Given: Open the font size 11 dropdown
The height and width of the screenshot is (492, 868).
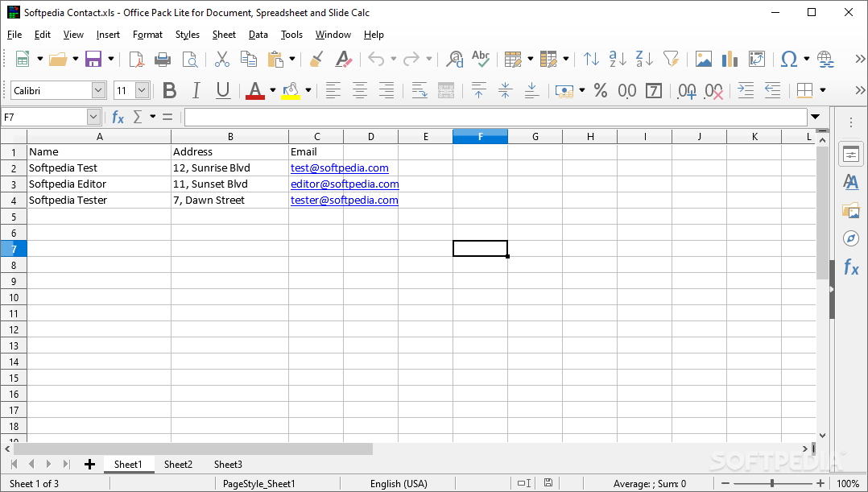Looking at the screenshot, I should click(143, 90).
